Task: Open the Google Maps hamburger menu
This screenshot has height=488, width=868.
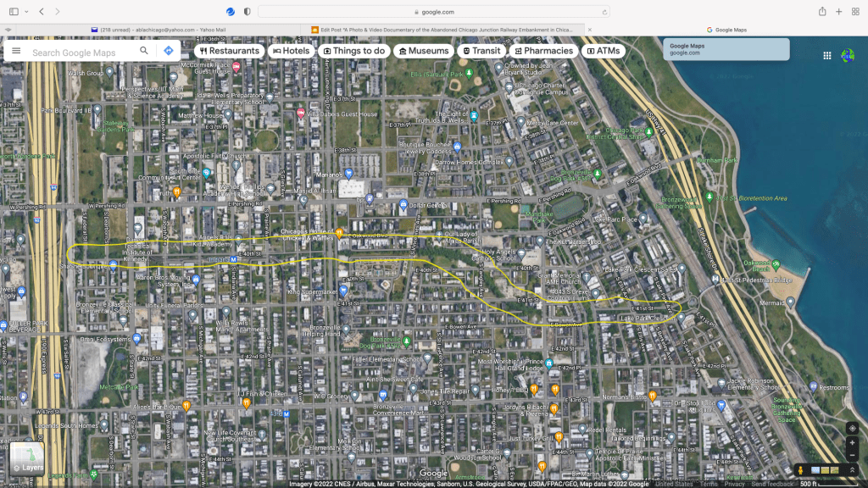Action: [16, 51]
